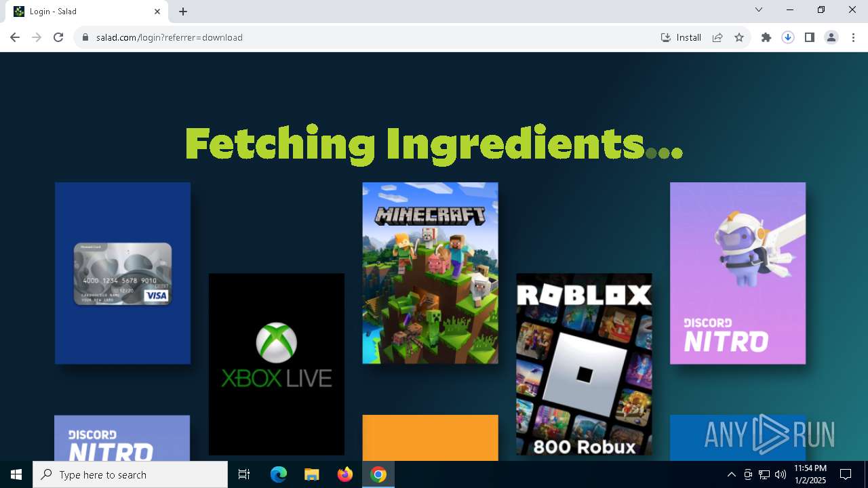The width and height of the screenshot is (868, 488).
Task: Launch Microsoft Edge from taskbar
Action: [279, 474]
